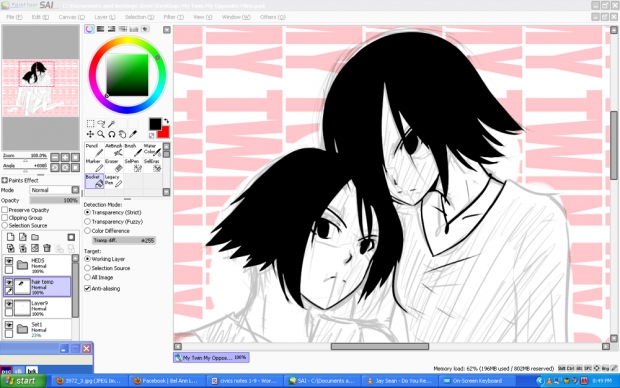Choose the Brush tool
620x388 pixels.
click(x=133, y=150)
